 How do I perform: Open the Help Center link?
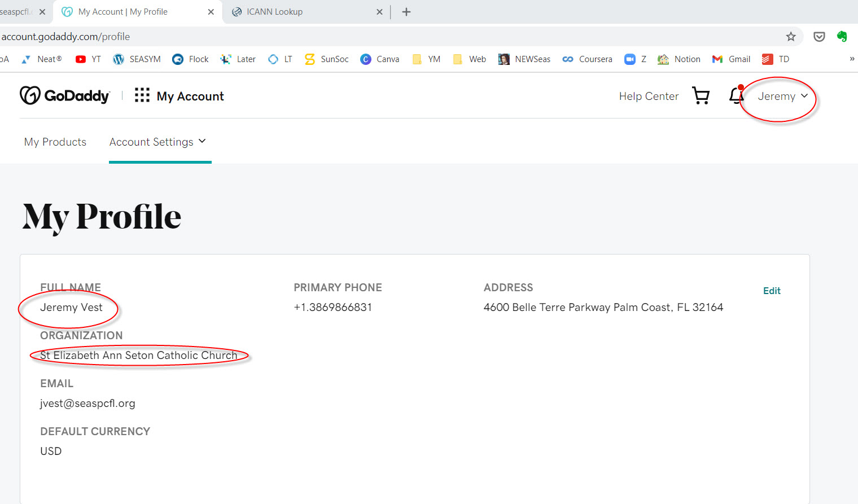(649, 97)
